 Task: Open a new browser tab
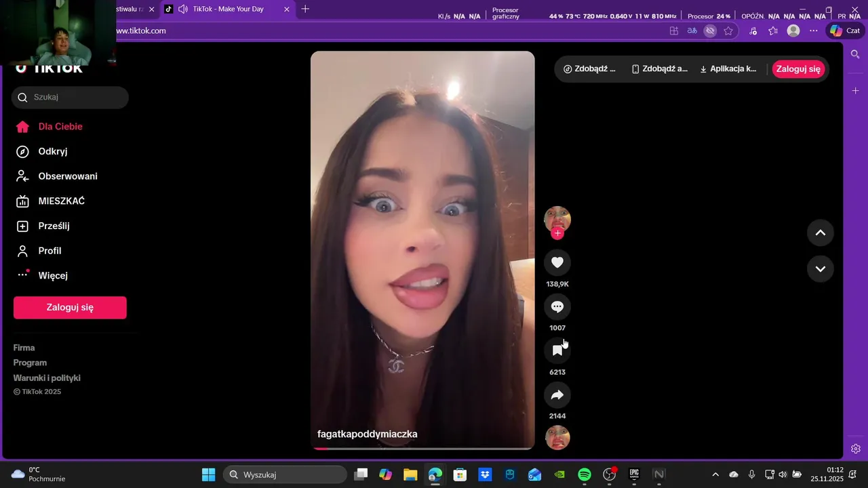[x=305, y=9]
